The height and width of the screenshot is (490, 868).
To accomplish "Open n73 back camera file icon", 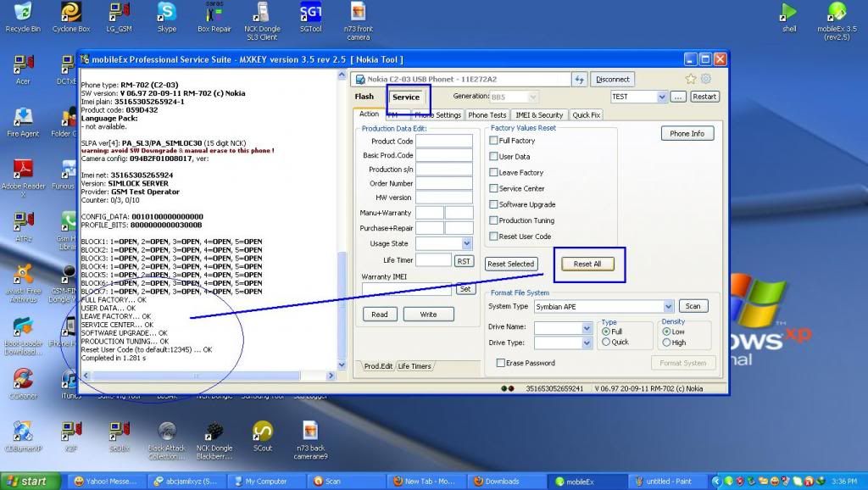I will (310, 440).
